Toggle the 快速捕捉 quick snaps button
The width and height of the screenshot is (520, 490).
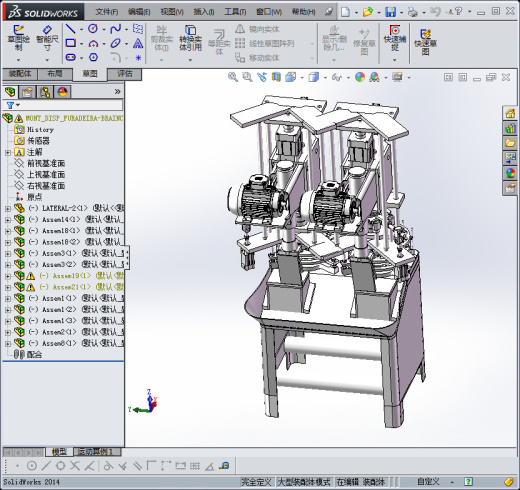pos(394,39)
